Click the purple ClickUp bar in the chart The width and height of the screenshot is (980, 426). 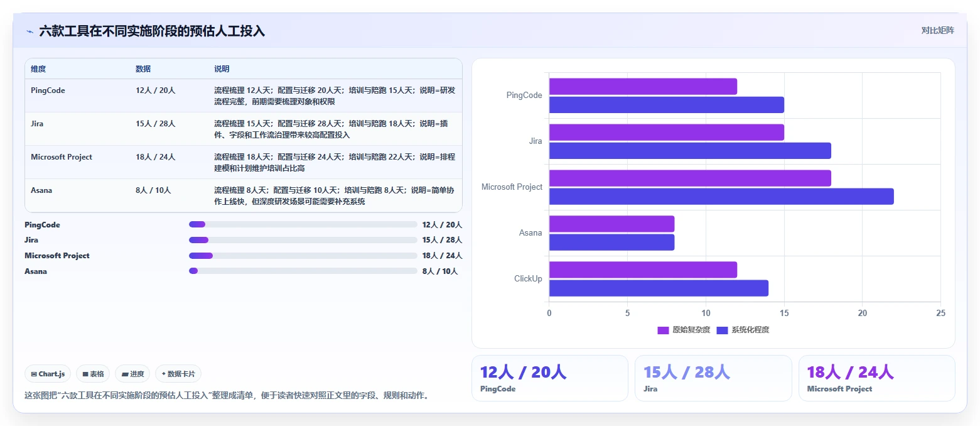(643, 270)
